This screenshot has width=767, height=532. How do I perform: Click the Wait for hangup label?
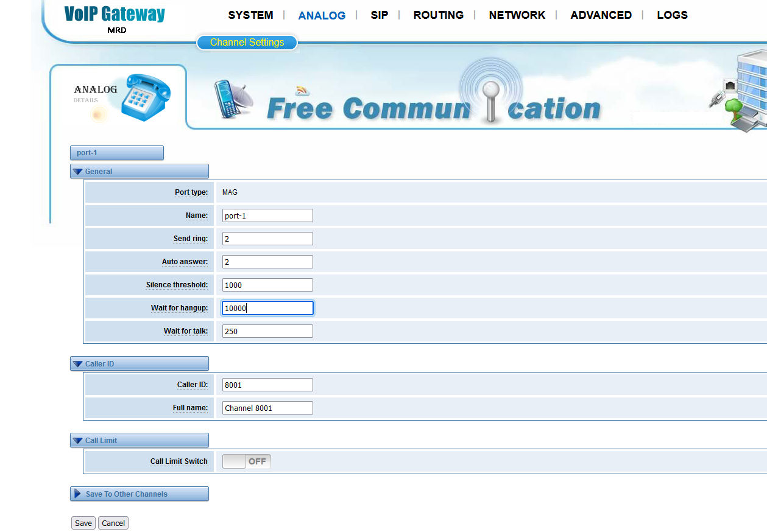click(180, 308)
